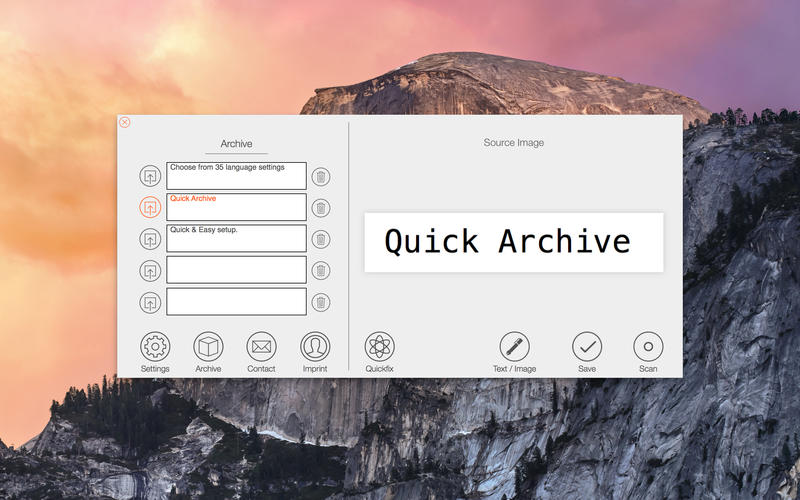
Task: Delete the Quick Archive entry
Action: 320,208
